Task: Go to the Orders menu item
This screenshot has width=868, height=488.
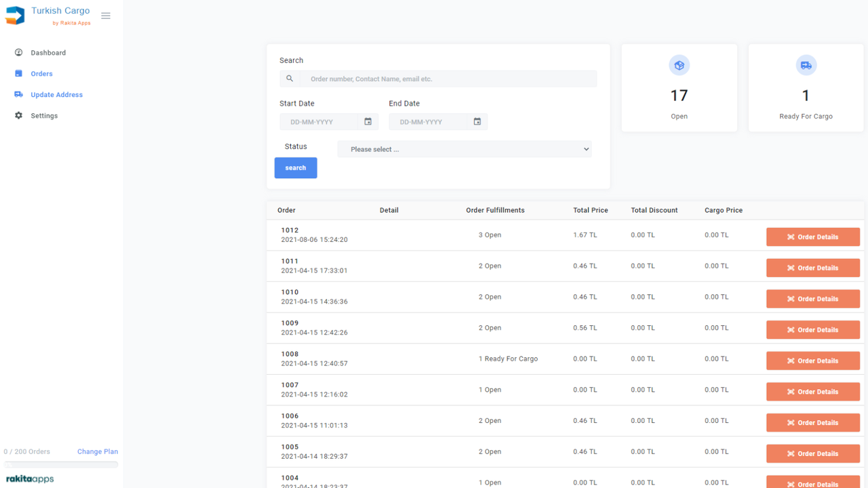Action: click(x=41, y=73)
